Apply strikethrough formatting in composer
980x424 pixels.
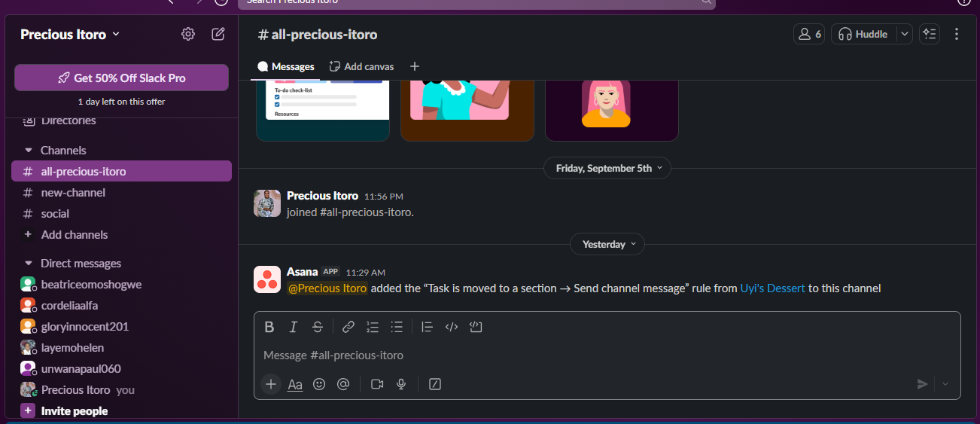pos(318,327)
